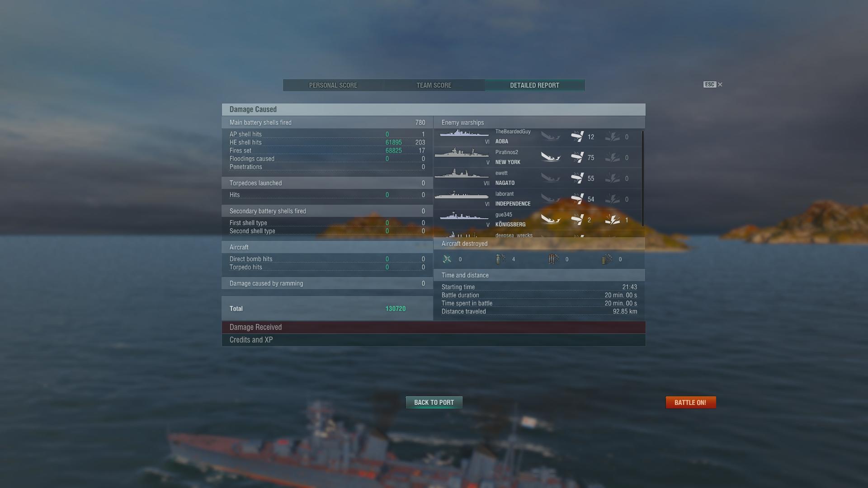Expand the Credits and XP section
This screenshot has width=868, height=488.
click(x=434, y=340)
